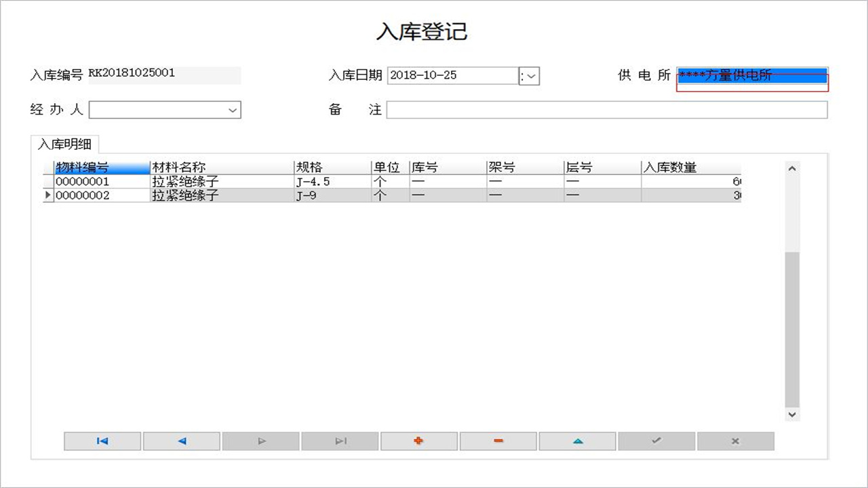Add a new entry with the plus icon
The height and width of the screenshot is (488, 868).
coord(418,441)
